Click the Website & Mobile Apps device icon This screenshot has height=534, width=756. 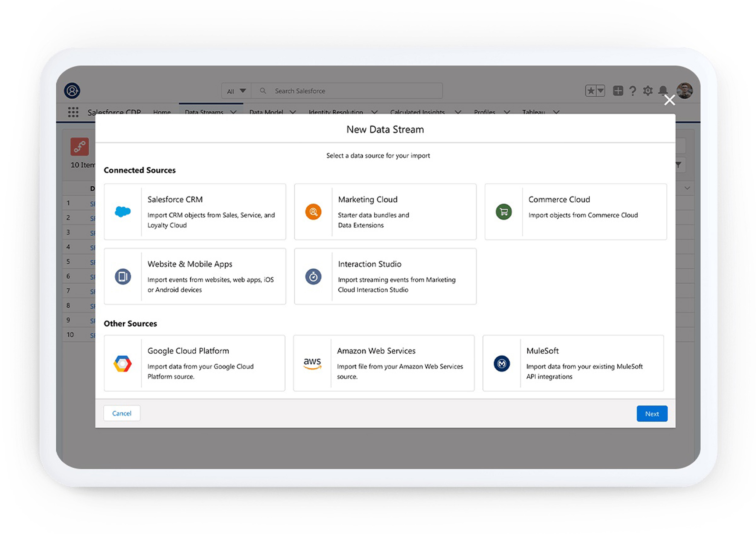(122, 277)
